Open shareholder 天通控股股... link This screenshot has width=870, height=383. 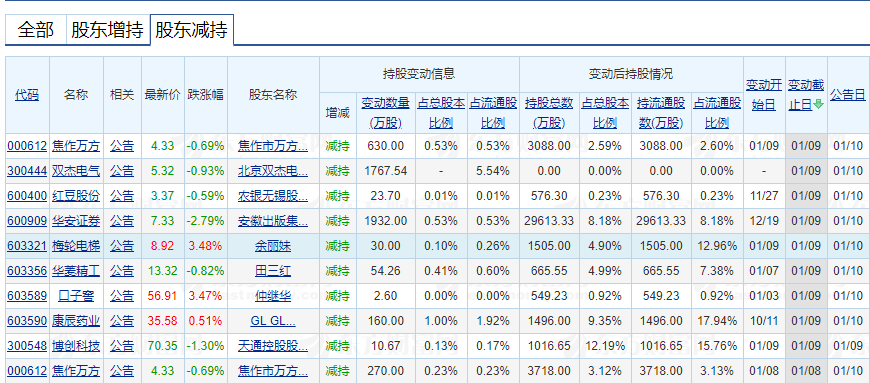coord(273,346)
